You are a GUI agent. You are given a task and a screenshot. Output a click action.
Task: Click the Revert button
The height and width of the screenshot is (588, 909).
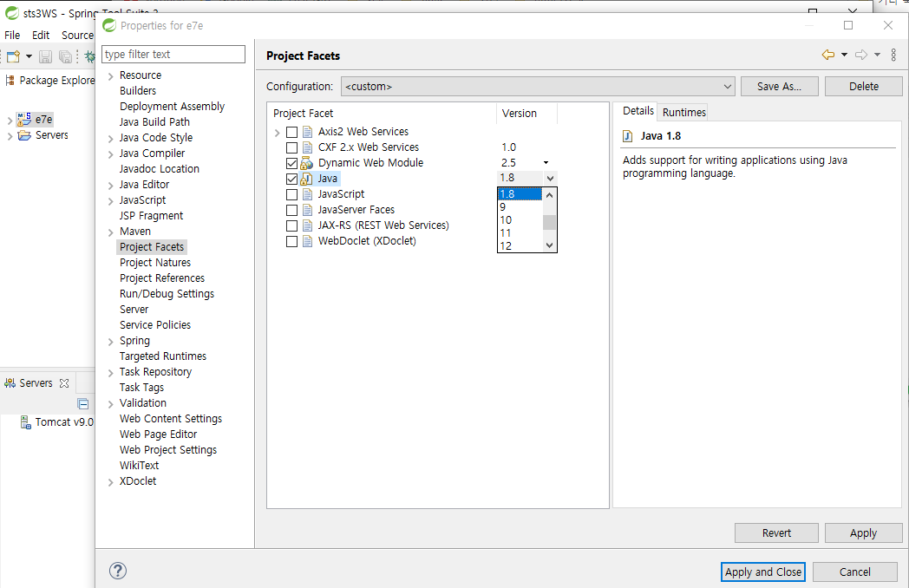click(776, 532)
